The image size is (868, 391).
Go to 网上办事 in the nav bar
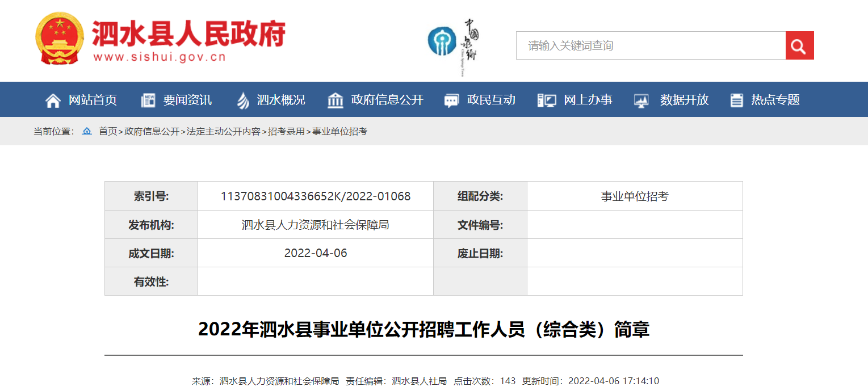click(588, 100)
